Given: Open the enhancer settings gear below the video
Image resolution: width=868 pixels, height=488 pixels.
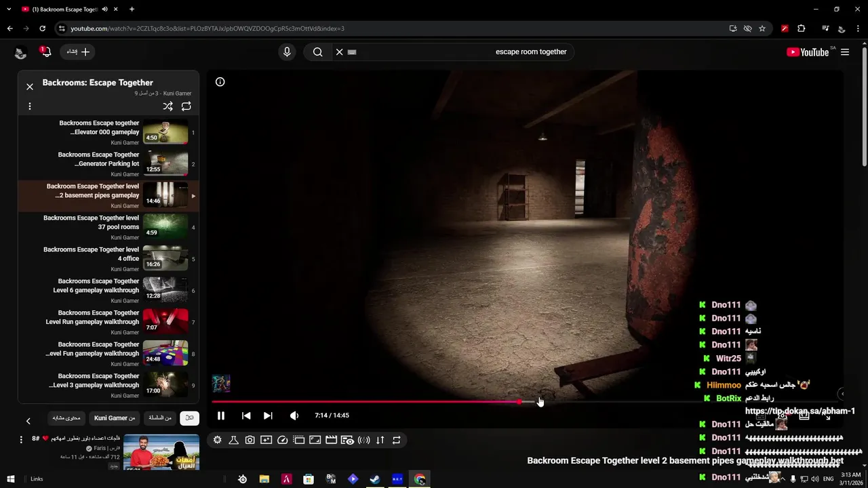Looking at the screenshot, I should pos(217,440).
